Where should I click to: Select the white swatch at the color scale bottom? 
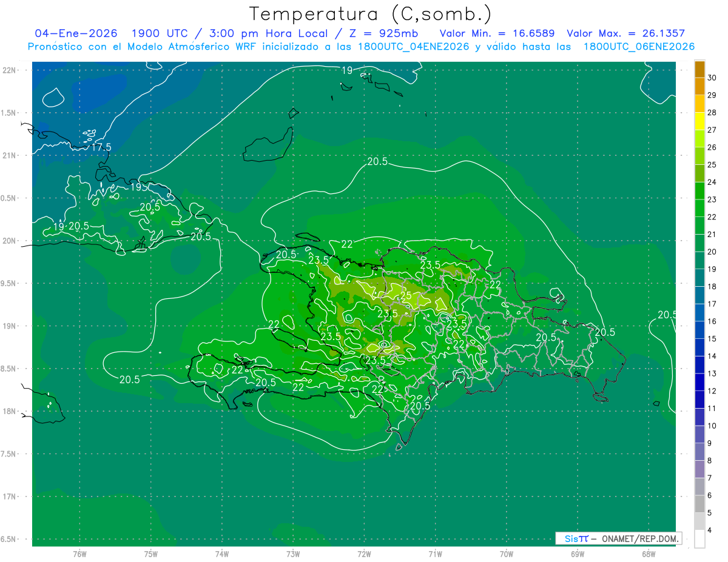coord(699,539)
